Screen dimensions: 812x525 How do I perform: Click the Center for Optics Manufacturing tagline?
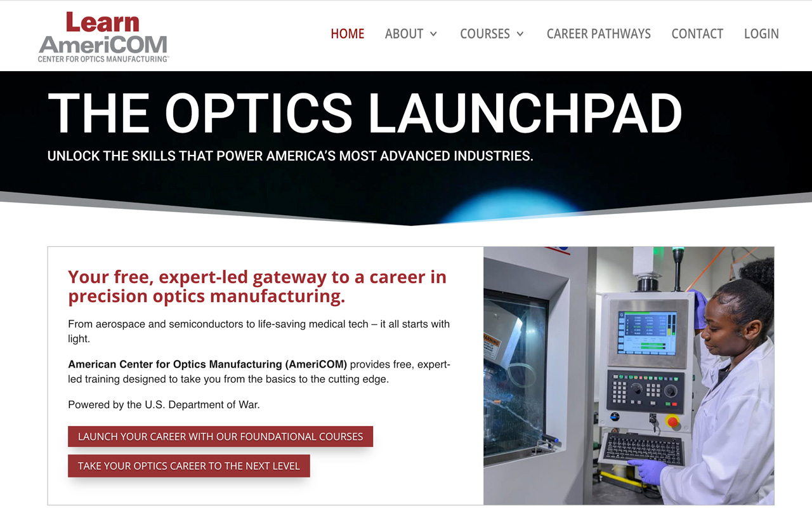click(x=103, y=59)
